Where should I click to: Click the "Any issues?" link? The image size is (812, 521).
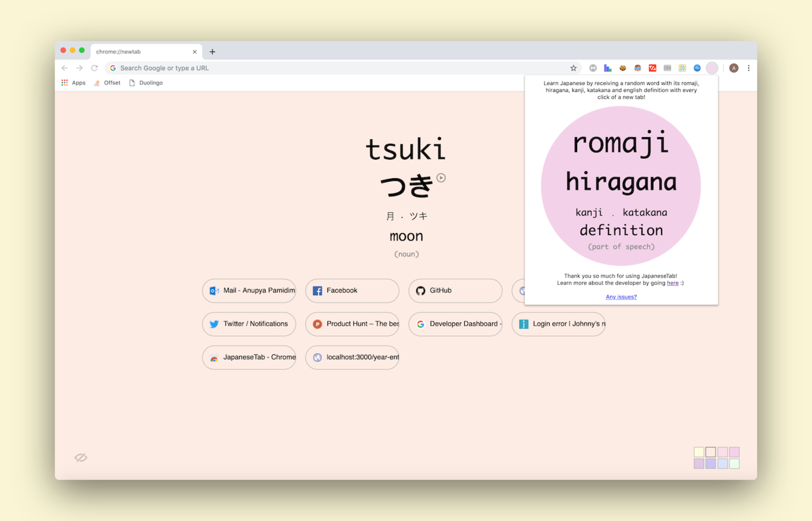click(x=621, y=297)
